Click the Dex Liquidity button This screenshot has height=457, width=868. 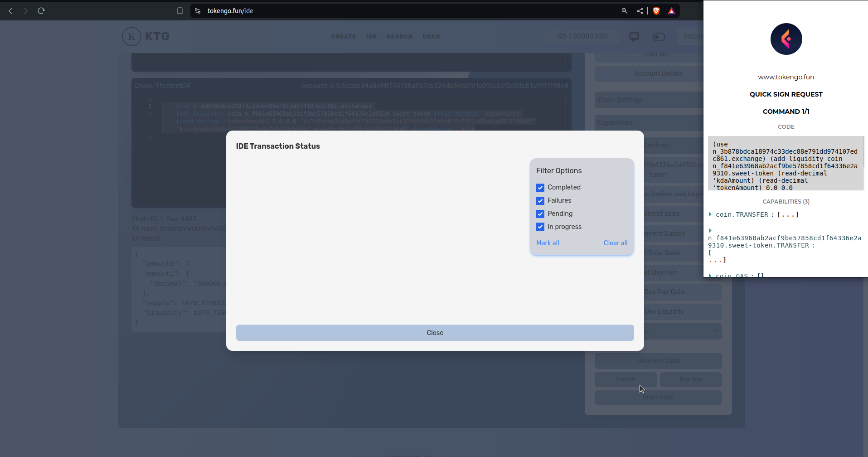pos(683,311)
